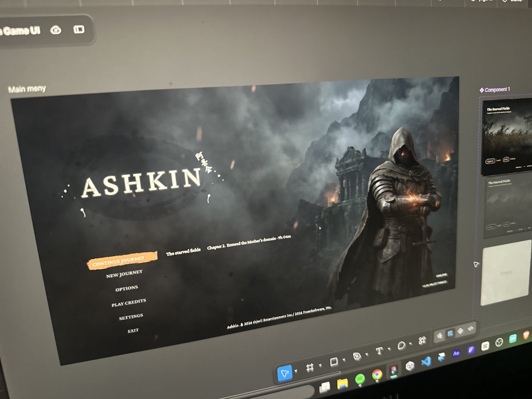Click CONTINUE JOURNEY menu button in frame
The image size is (532, 399).
pyautogui.click(x=122, y=260)
